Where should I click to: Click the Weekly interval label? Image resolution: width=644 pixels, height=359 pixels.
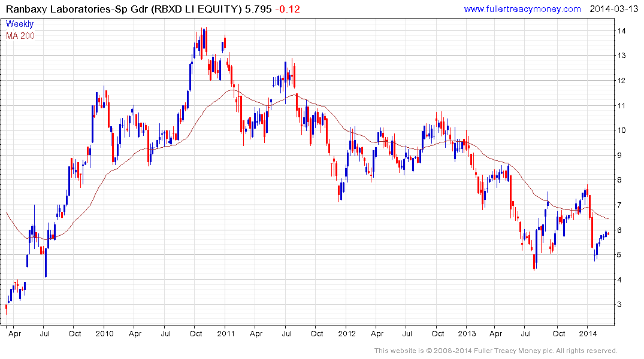(20, 24)
